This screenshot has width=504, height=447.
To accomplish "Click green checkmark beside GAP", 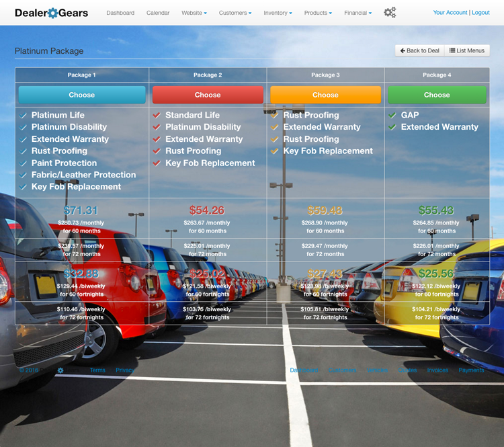I will pyautogui.click(x=392, y=115).
